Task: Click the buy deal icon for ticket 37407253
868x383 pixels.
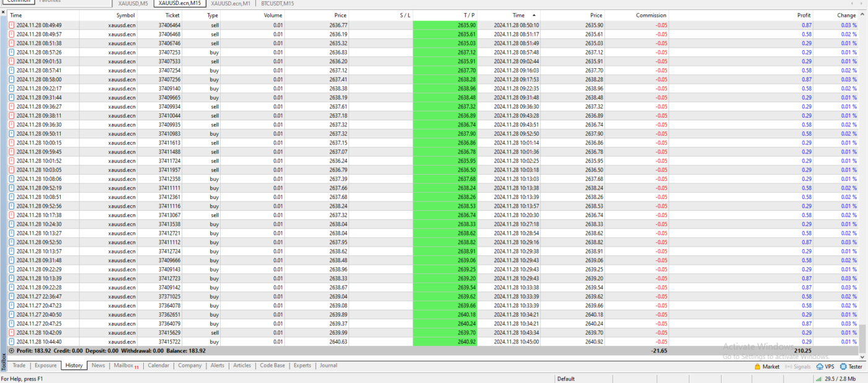Action: pyautogui.click(x=11, y=53)
